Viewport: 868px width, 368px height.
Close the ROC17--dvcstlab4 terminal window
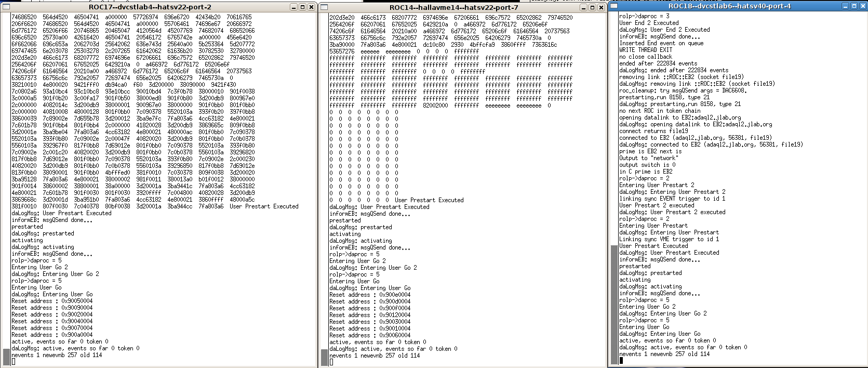point(311,7)
